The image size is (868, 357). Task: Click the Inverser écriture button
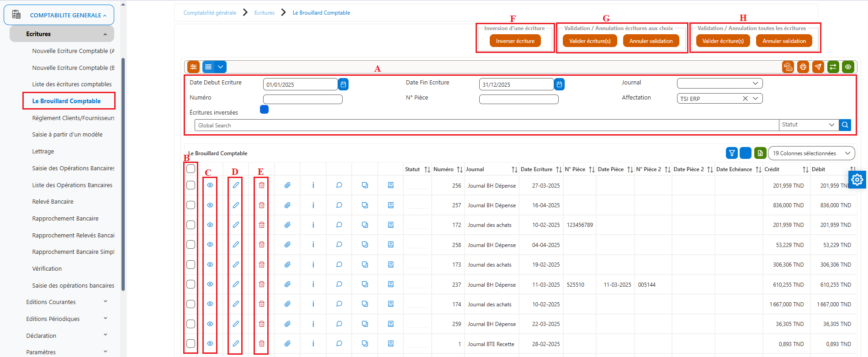(515, 41)
